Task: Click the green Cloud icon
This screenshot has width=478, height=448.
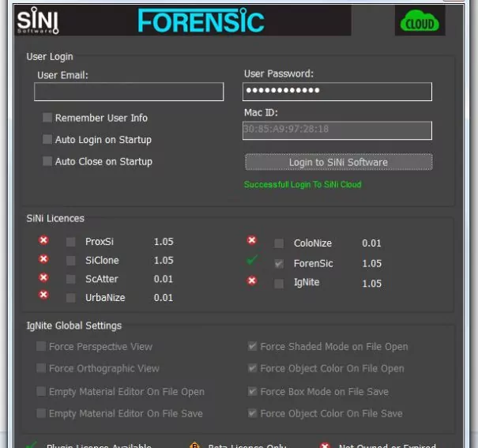Action: point(420,22)
